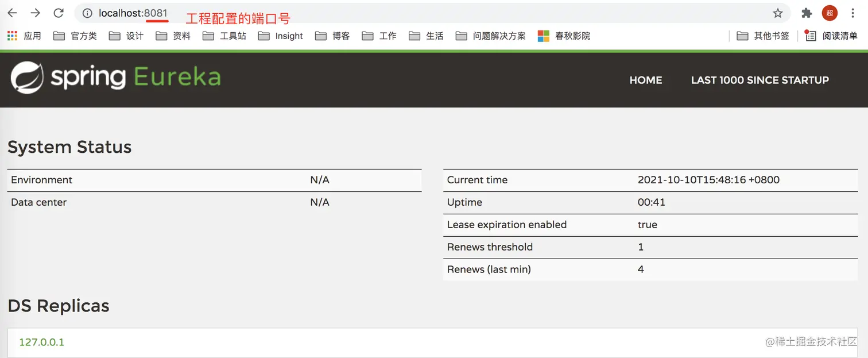This screenshot has height=358, width=868.
Task: Open the 设计 bookmark folder
Action: (x=126, y=36)
